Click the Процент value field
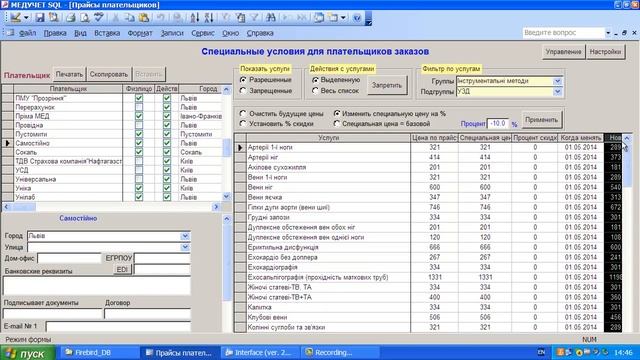Screen dimensions: 640x360 498,123
